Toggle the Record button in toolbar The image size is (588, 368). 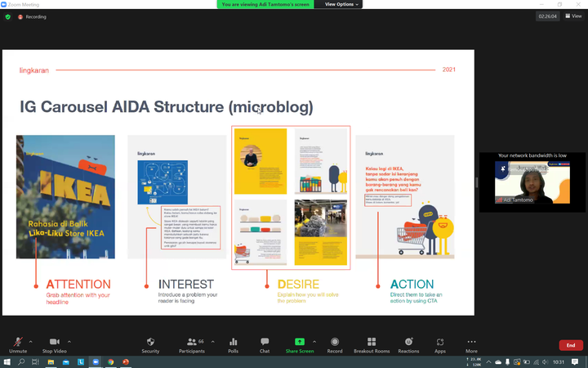click(335, 345)
